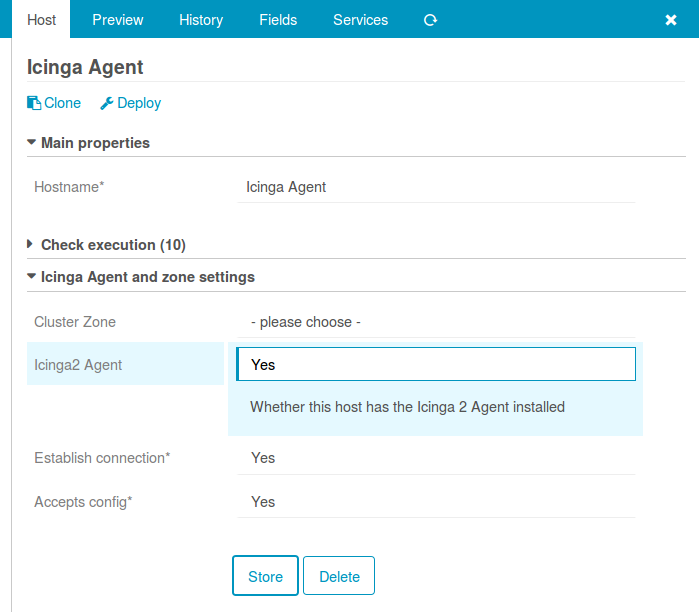The height and width of the screenshot is (612, 699).
Task: Click the refresh icon in the tab bar
Action: 430,20
